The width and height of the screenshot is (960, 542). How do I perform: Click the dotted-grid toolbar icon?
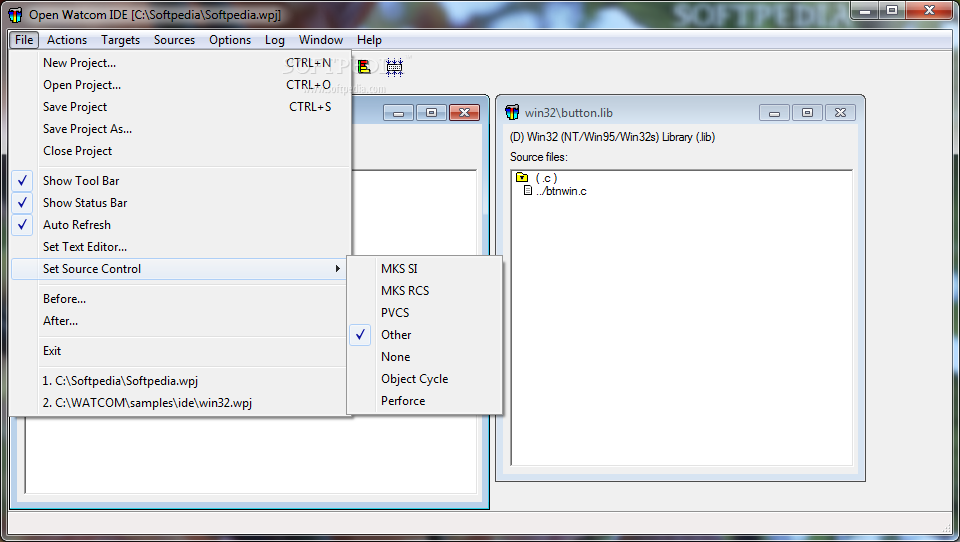(394, 67)
